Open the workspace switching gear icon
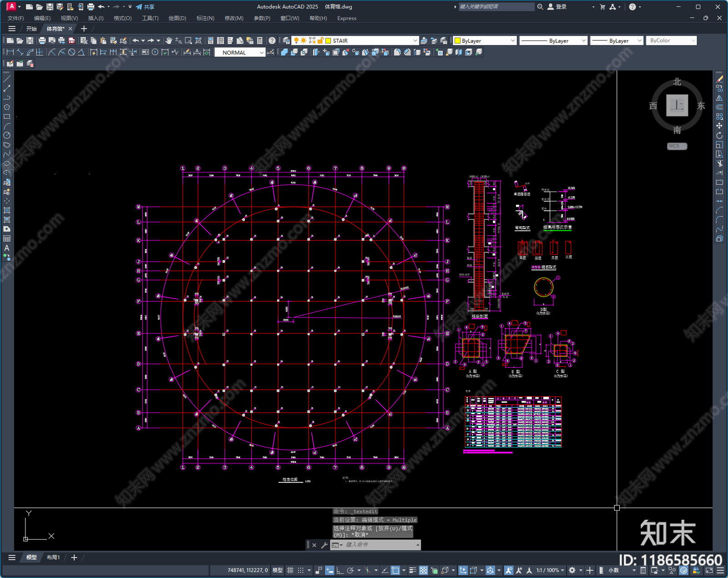The image size is (728, 578). click(x=572, y=570)
